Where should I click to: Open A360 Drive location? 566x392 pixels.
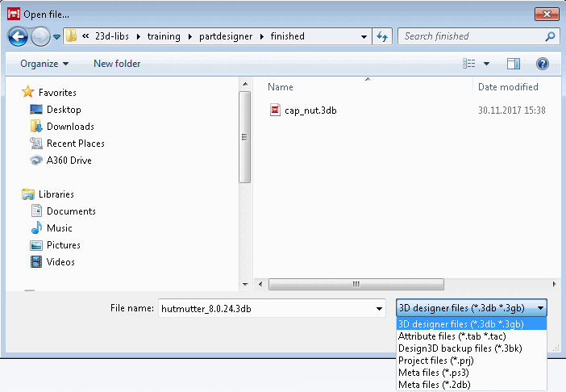point(61,161)
